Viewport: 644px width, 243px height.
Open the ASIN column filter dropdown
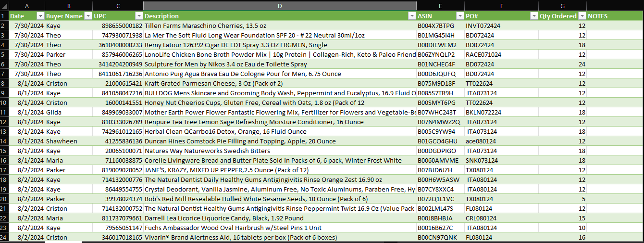[459, 16]
